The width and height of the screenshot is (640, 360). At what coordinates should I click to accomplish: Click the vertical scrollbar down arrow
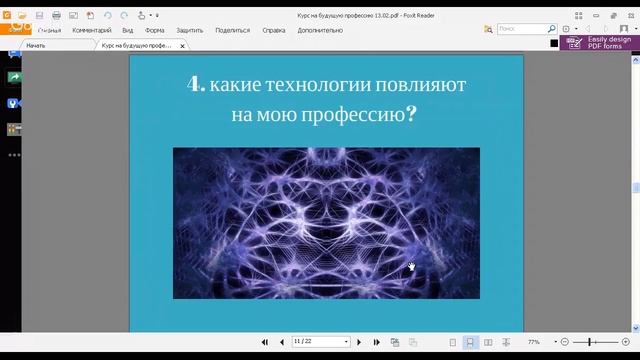pos(636,328)
